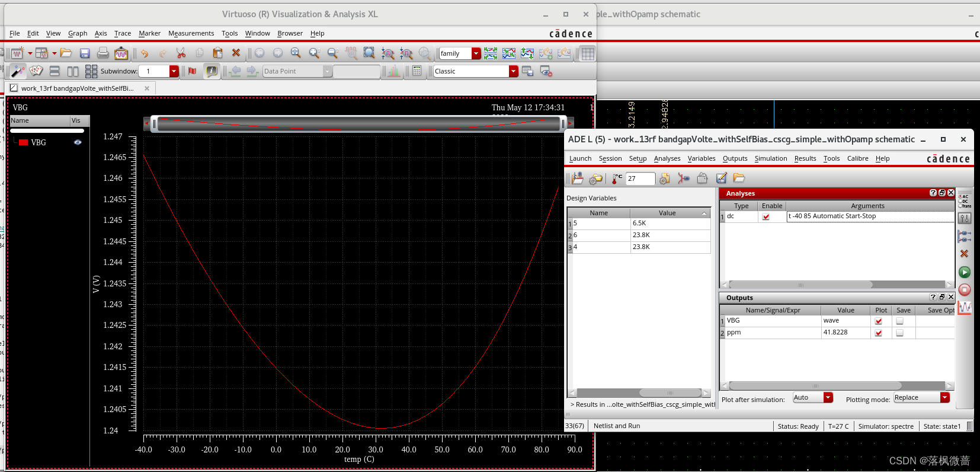This screenshot has height=472, width=980.
Task: Click the temperature field showing 27
Action: 640,178
